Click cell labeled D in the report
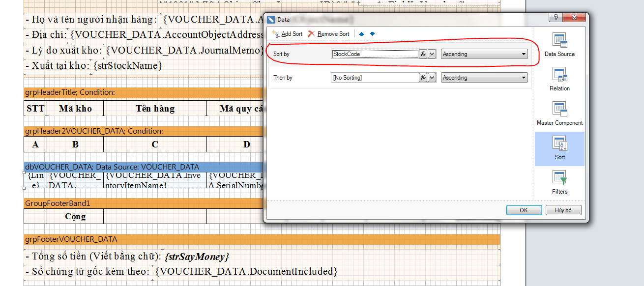Screen dimensions: 644x286 tap(236, 144)
